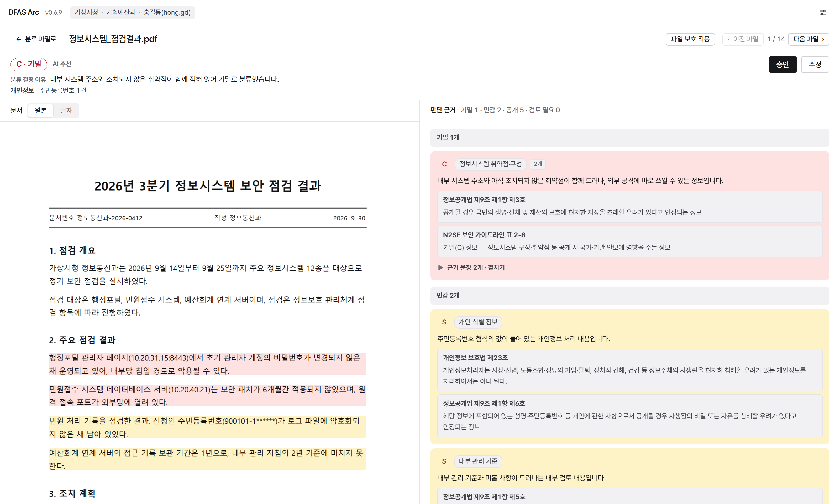Click the 민감 2개 section header

coord(630,296)
